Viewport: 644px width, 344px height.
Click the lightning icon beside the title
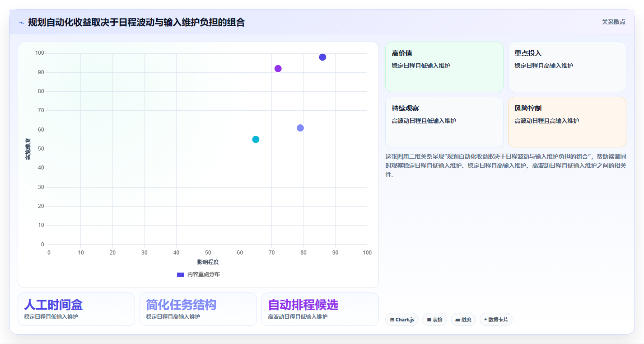21,23
